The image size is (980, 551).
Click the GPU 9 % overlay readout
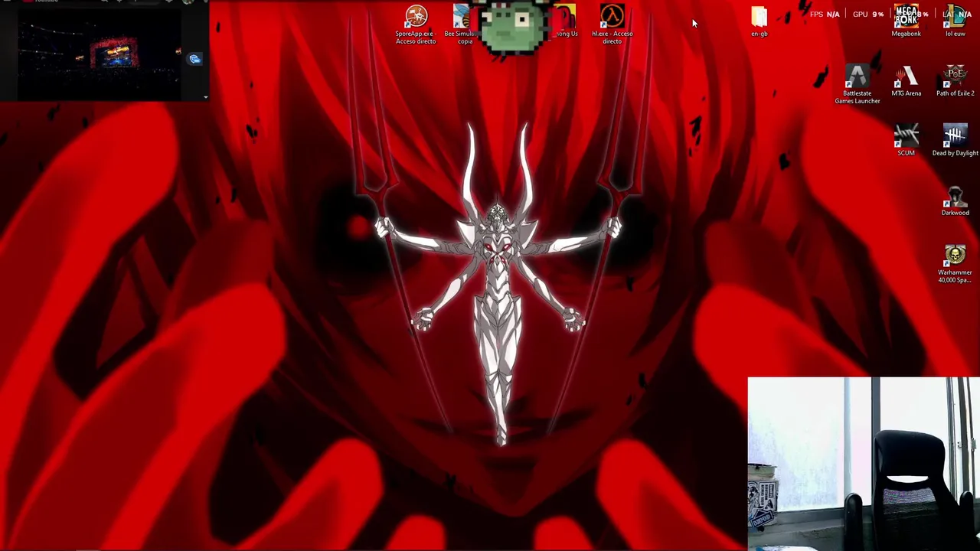point(867,14)
